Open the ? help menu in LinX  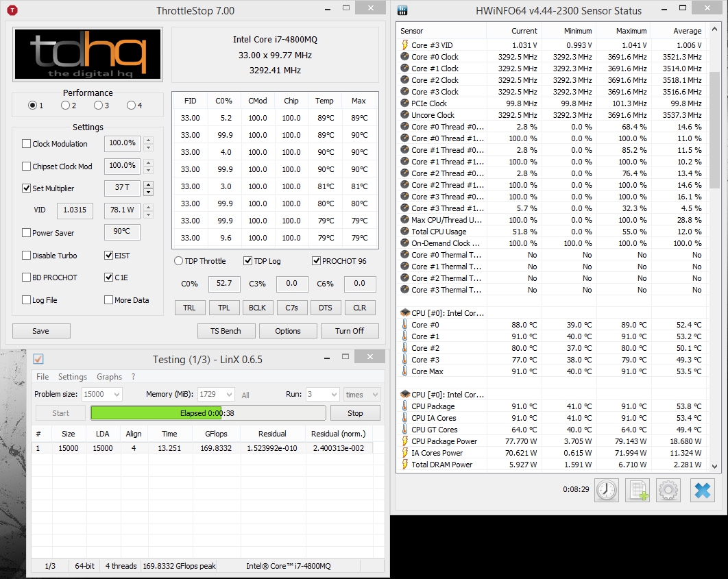[x=133, y=377]
